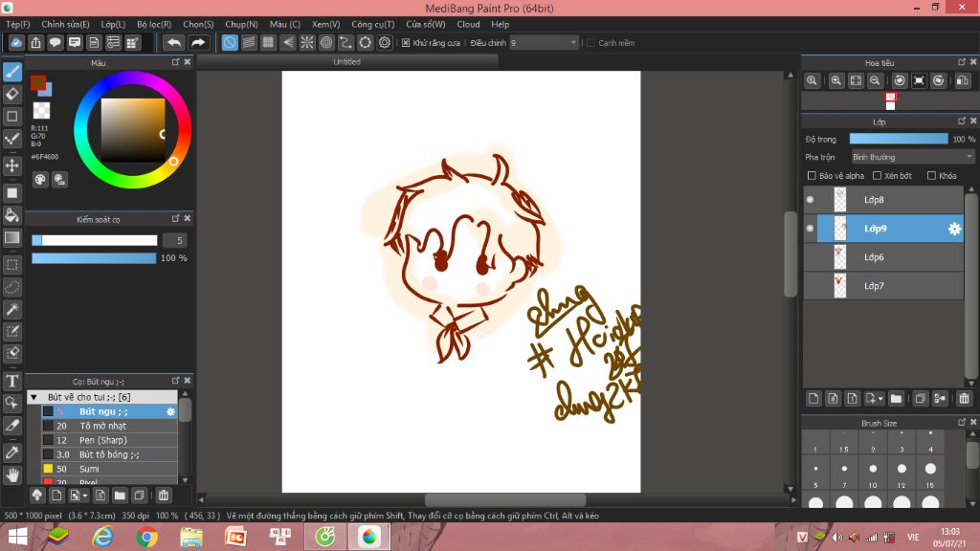Image resolution: width=980 pixels, height=551 pixels.
Task: Open File Explorer from the taskbar
Action: pos(191,538)
